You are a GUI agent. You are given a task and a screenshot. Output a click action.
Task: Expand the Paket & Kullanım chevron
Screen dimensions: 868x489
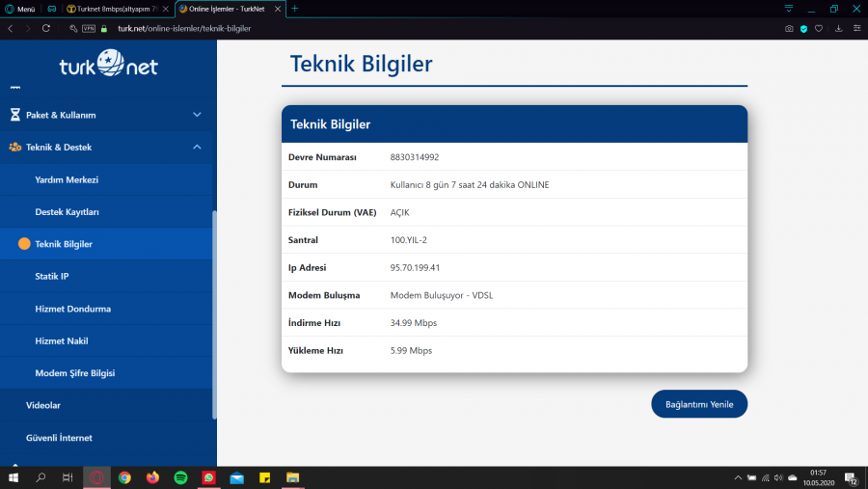pyautogui.click(x=197, y=115)
